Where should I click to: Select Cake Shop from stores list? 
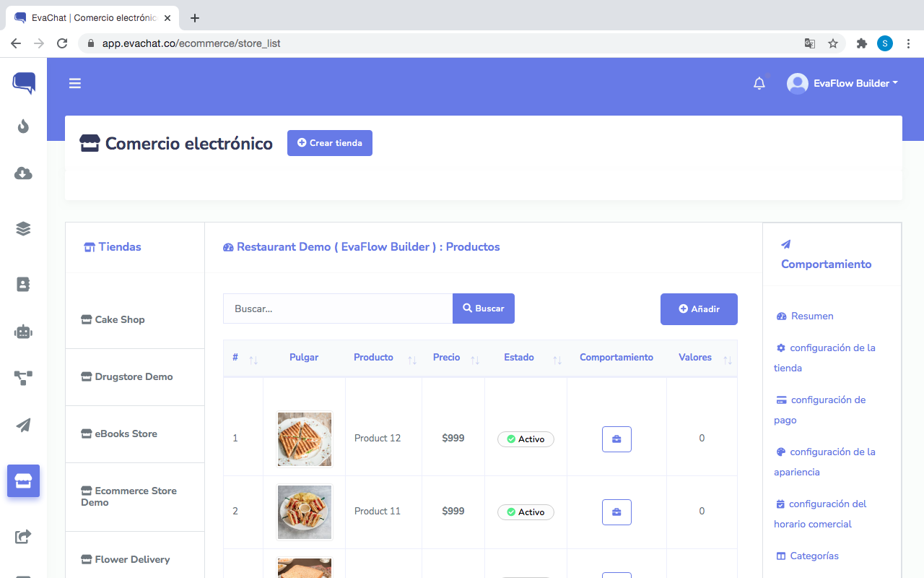(120, 319)
